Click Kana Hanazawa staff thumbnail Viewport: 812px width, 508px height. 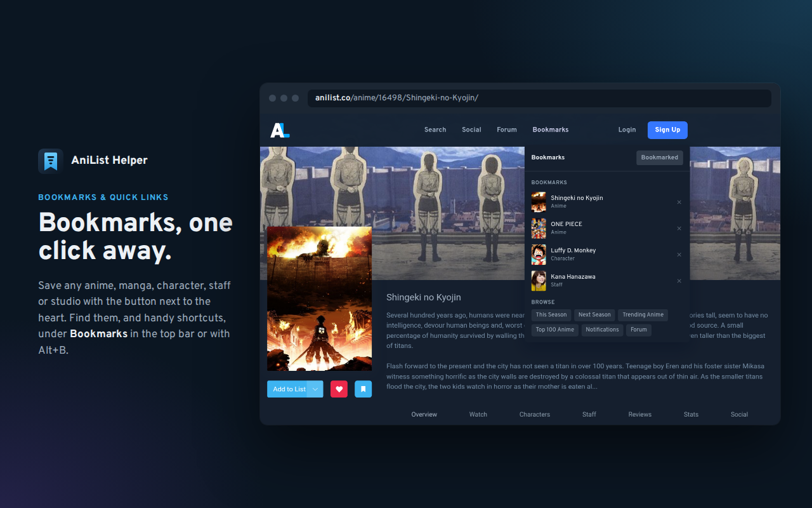(539, 280)
